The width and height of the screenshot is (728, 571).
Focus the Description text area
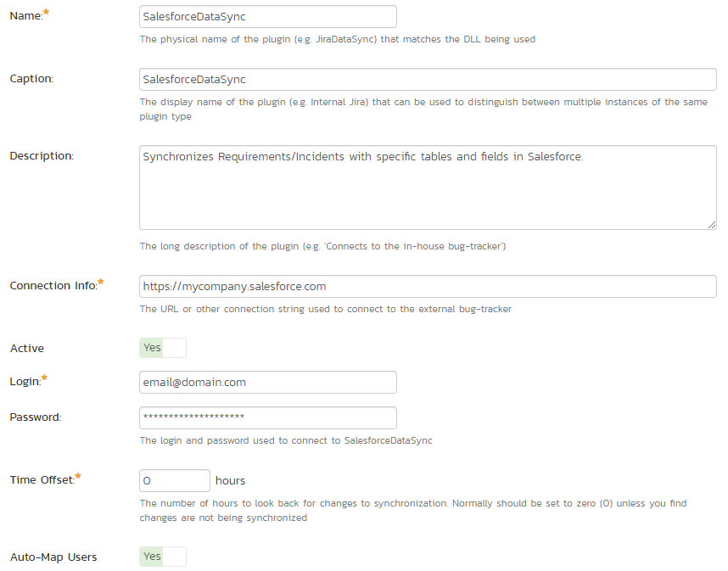coord(428,187)
